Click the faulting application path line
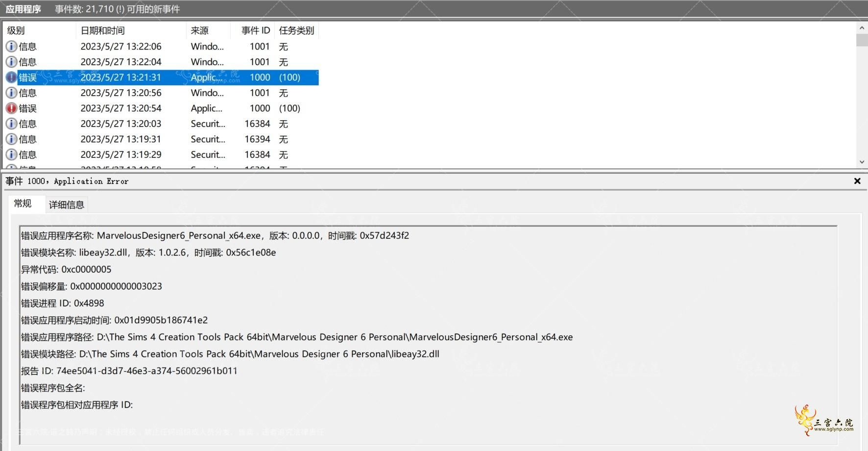868x451 pixels. click(297, 337)
